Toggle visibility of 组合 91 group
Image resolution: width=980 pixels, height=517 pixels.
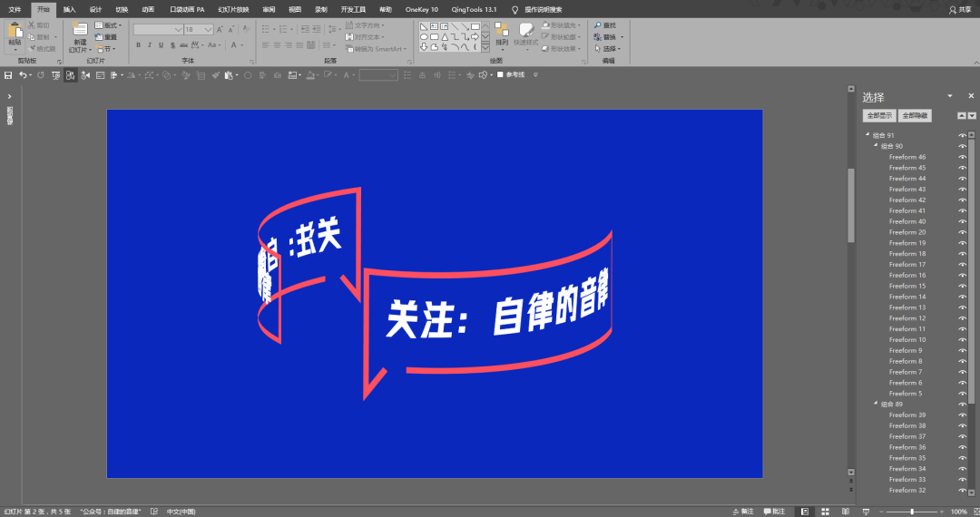(962, 135)
